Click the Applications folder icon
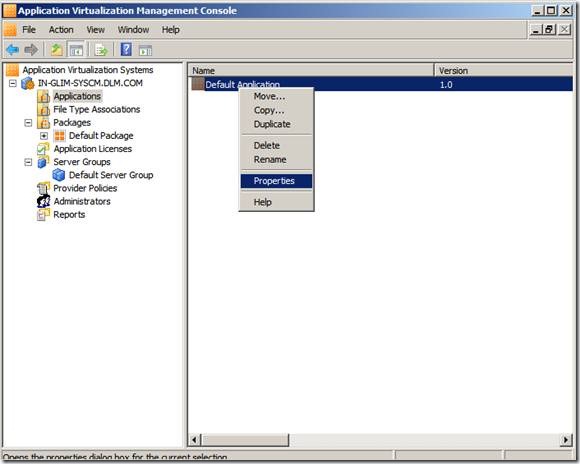 point(43,97)
